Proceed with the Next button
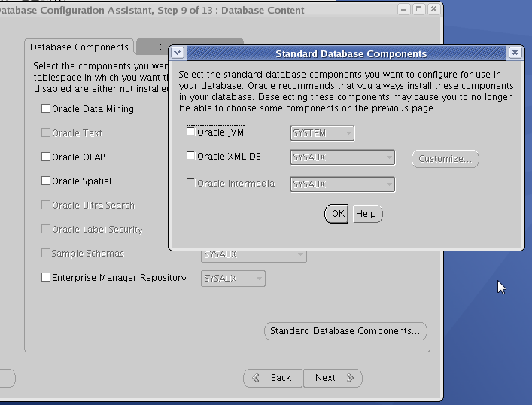This screenshot has height=405, width=532. tap(333, 378)
